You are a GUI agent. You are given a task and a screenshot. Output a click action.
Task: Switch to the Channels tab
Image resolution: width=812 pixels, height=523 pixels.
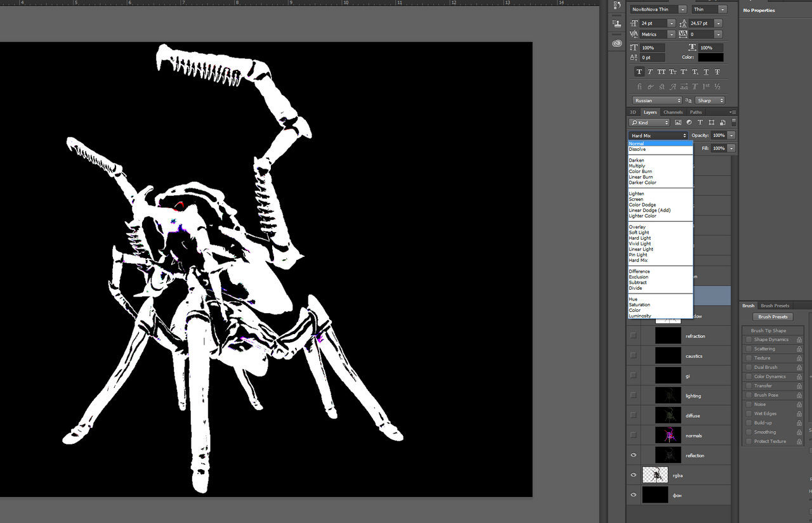pos(673,112)
